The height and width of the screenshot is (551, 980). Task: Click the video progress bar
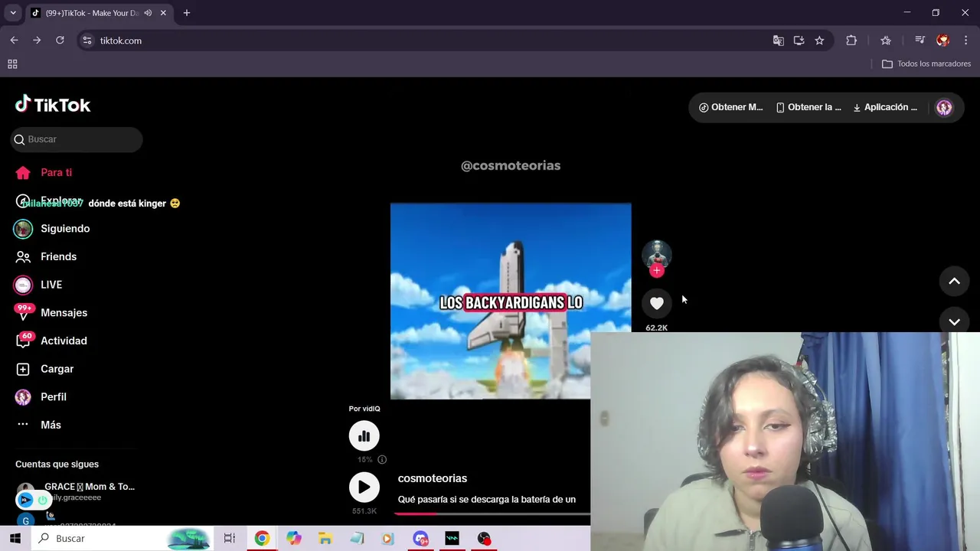[492, 514]
